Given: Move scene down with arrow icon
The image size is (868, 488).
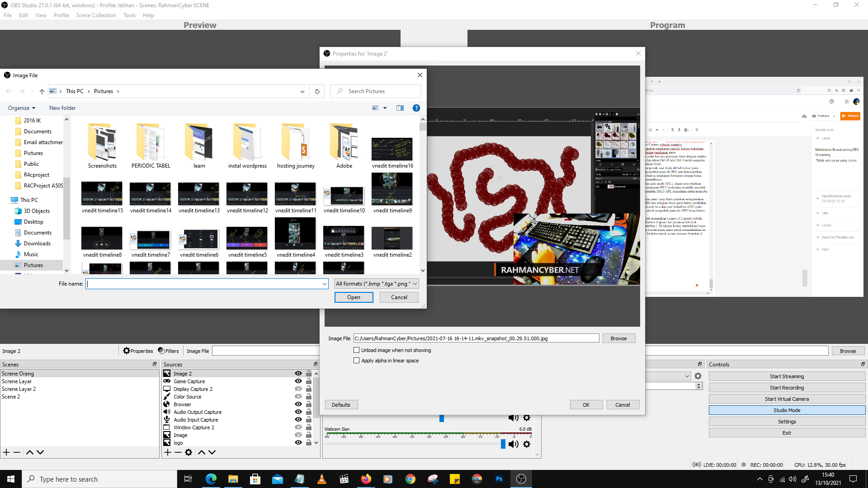Looking at the screenshot, I should [40, 452].
